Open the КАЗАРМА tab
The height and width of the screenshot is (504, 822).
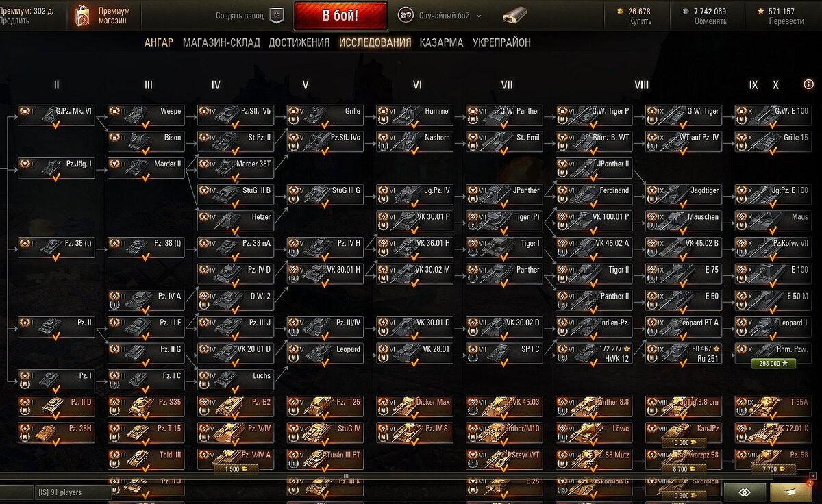click(441, 42)
